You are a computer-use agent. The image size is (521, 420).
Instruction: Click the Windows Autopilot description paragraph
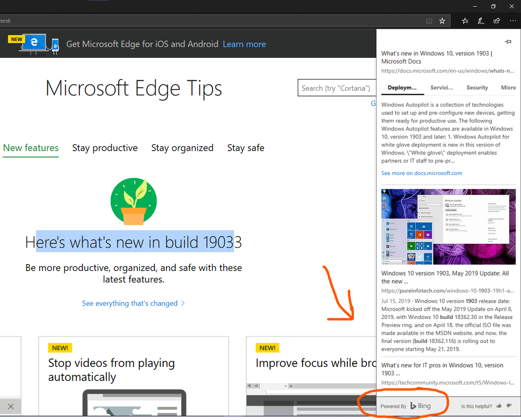[448, 133]
